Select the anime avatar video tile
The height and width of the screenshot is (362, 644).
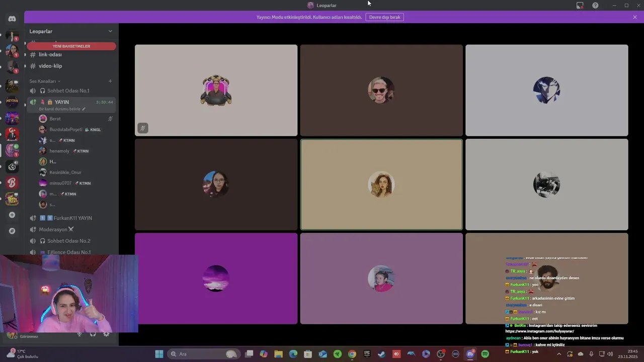(x=546, y=90)
